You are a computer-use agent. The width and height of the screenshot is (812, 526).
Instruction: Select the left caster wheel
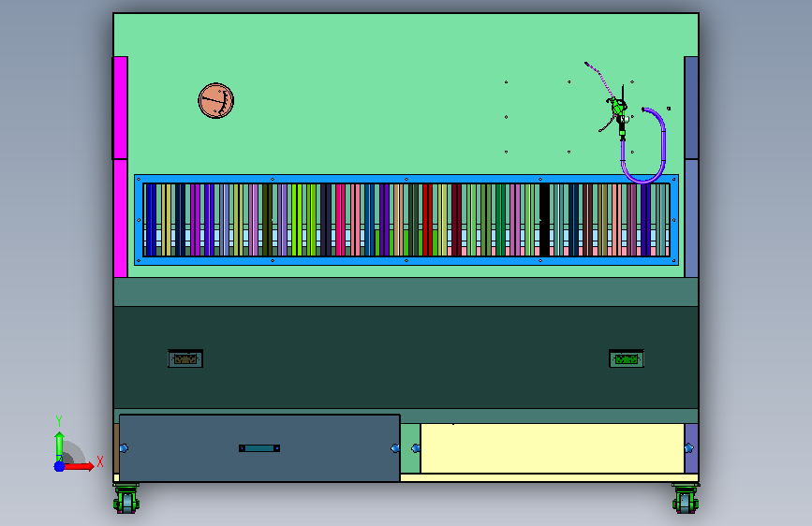coord(126,499)
